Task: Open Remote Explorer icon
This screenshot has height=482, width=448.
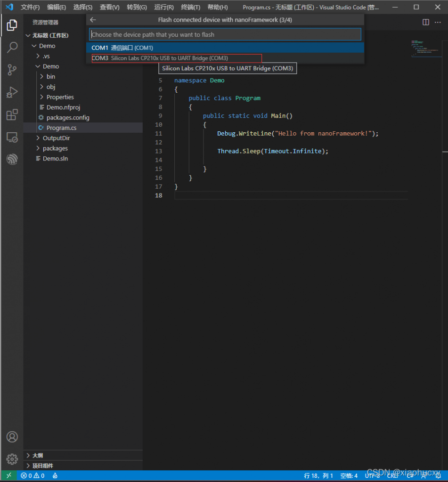Action: point(12,137)
